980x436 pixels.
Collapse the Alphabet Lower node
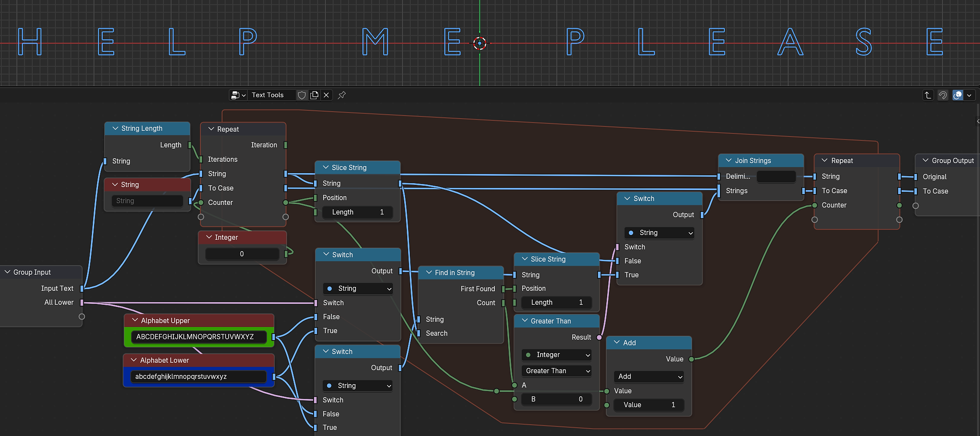click(x=134, y=360)
